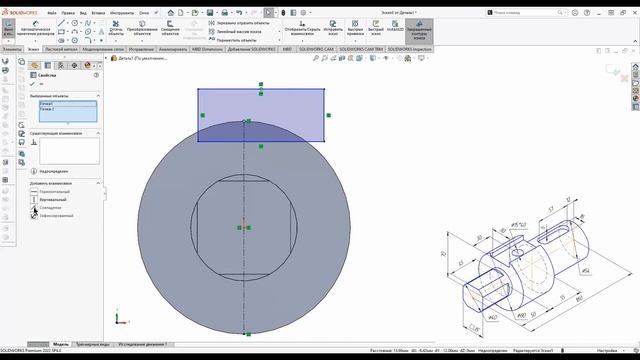Click the Print icon
Image resolution: width=640 pixels, height=360 pixels.
point(224,13)
